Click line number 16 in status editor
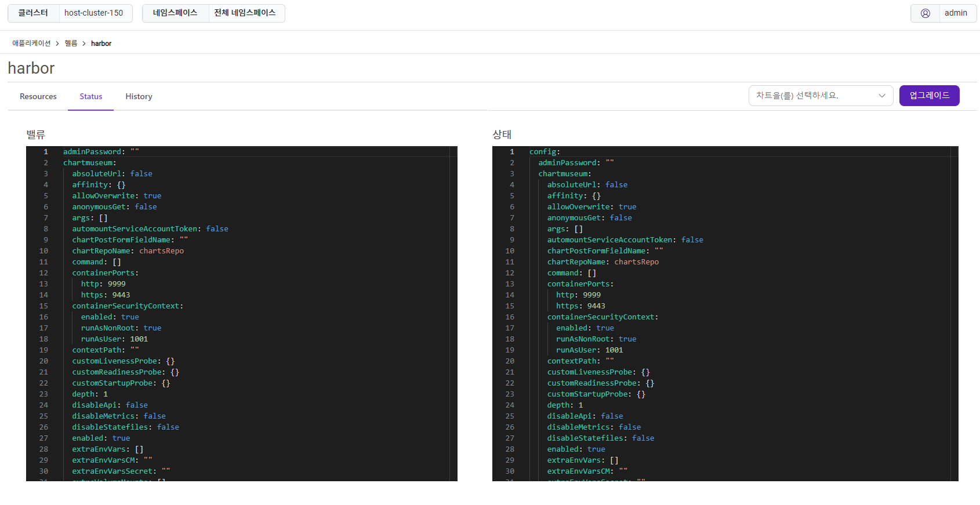This screenshot has height=505, width=980. coord(510,317)
